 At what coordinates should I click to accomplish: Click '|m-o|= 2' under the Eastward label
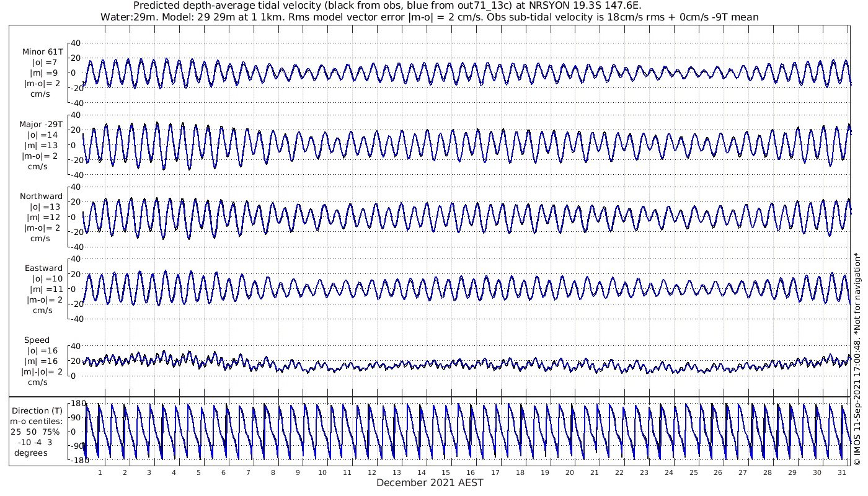pyautogui.click(x=42, y=299)
